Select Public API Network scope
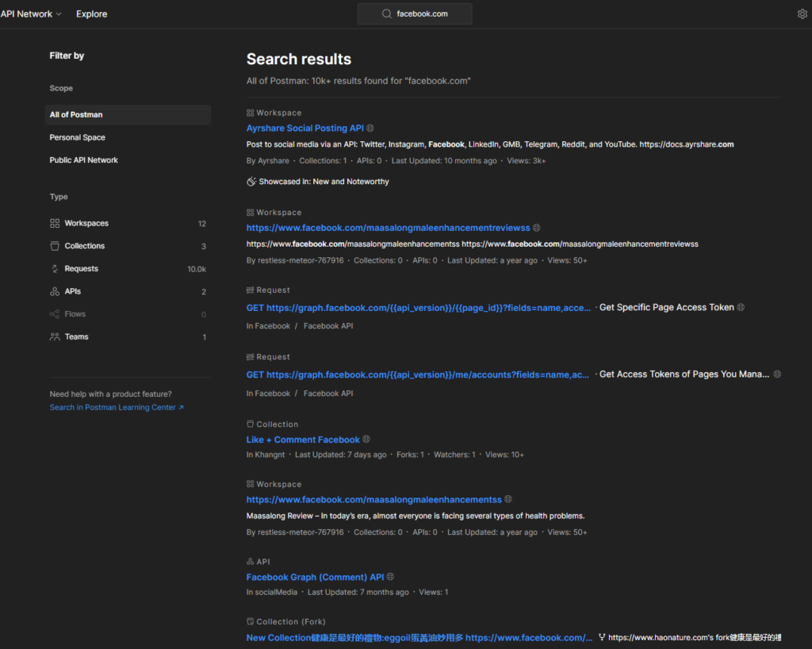This screenshot has width=812, height=649. pyautogui.click(x=84, y=160)
